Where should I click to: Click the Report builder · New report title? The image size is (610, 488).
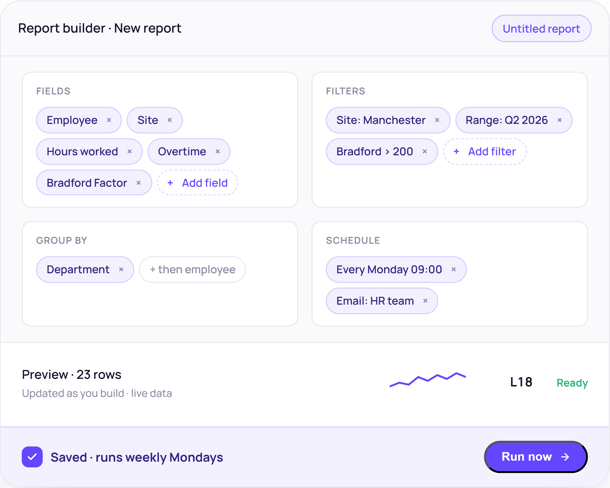pos(100,28)
